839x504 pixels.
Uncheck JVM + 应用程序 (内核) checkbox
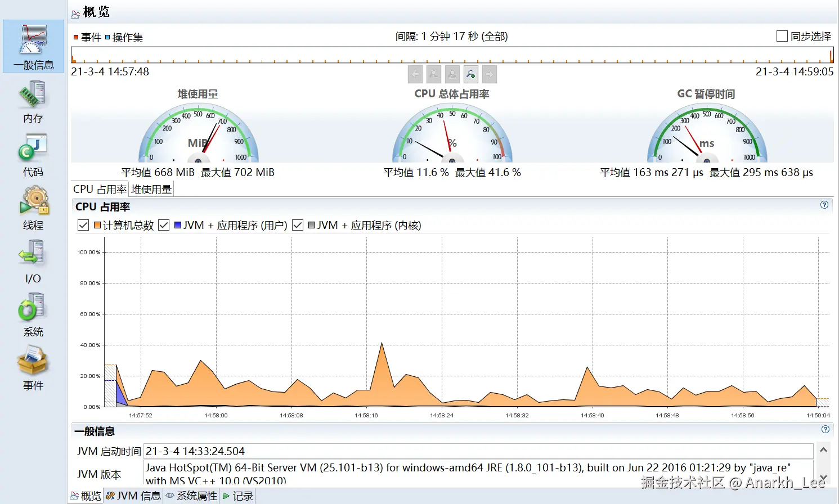(x=298, y=225)
